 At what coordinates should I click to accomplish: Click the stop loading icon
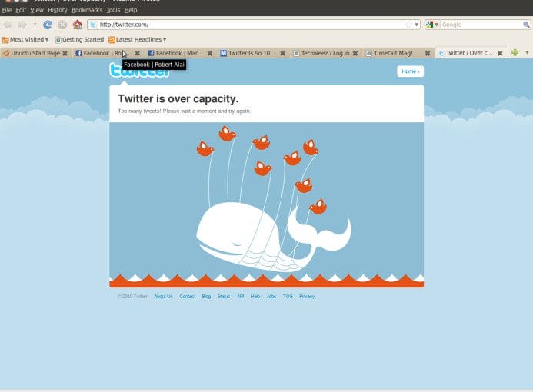[62, 25]
